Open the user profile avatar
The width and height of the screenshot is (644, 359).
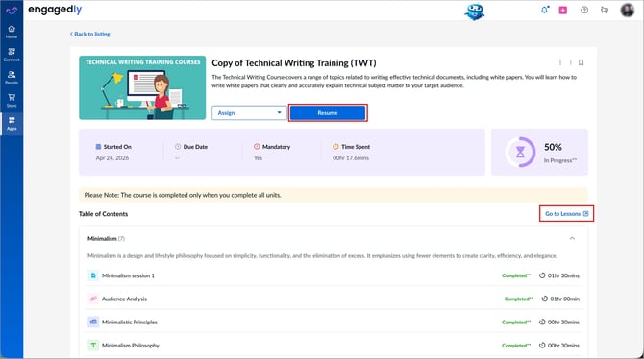[x=627, y=10]
